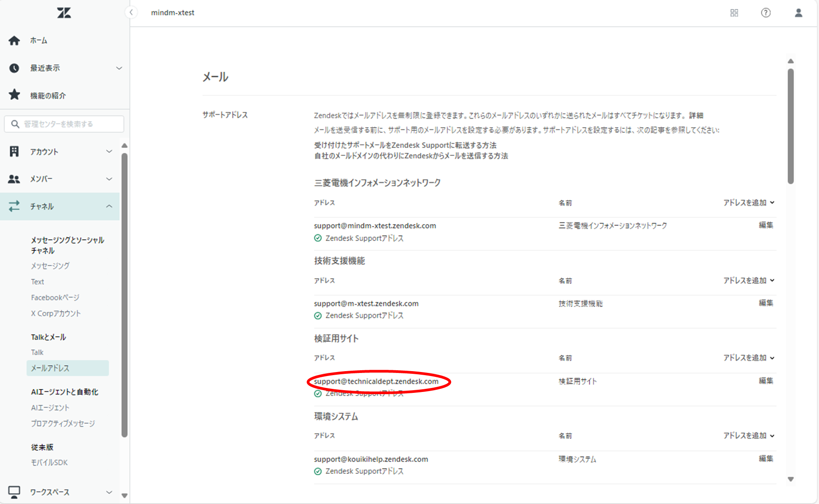819x504 pixels.
Task: Click the Zendesk logo icon
Action: [64, 13]
